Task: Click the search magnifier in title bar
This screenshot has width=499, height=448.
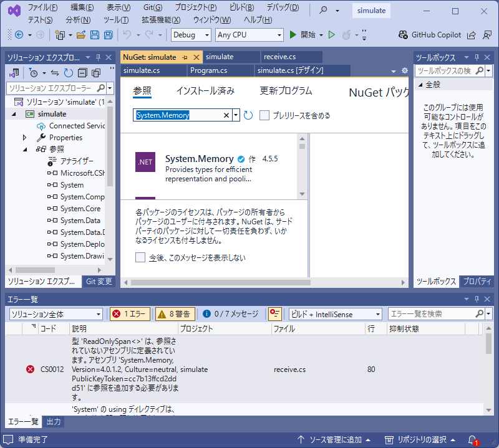Action: point(323,10)
